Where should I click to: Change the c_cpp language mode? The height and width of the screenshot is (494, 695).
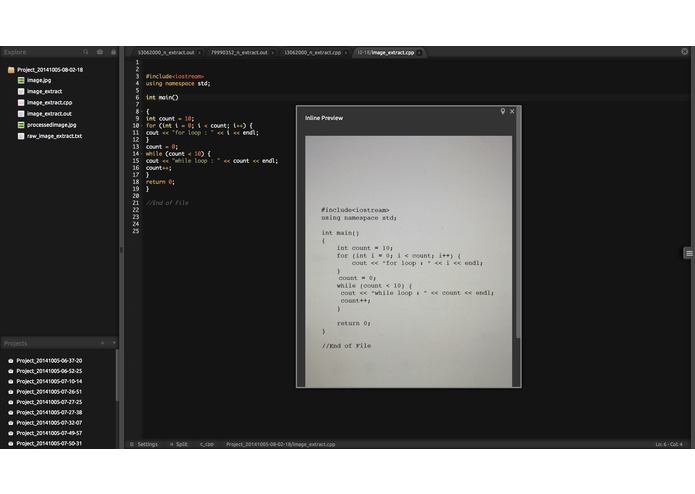207,444
